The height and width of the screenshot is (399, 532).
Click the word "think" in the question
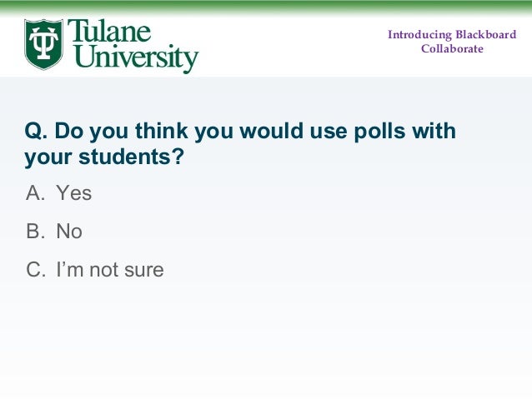162,131
